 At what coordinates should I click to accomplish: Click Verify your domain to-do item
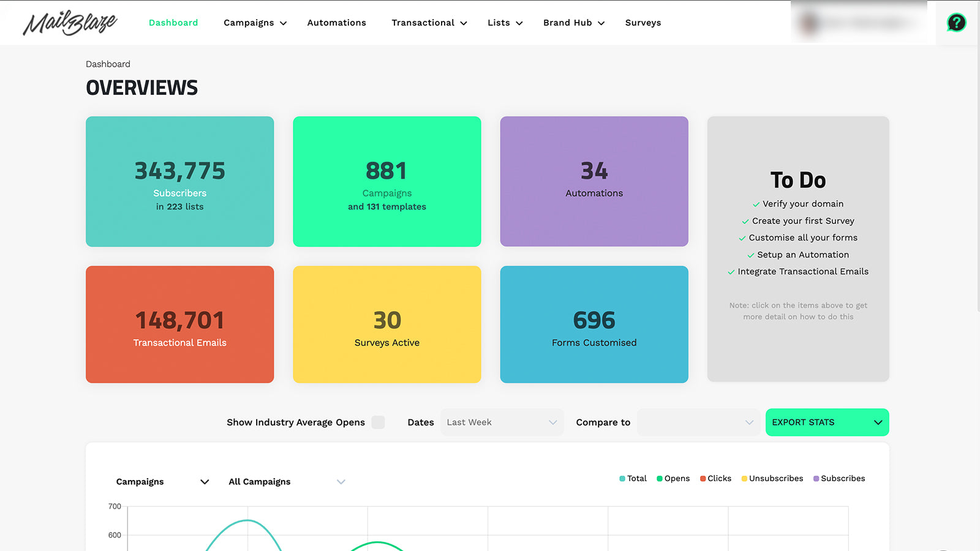pyautogui.click(x=802, y=204)
